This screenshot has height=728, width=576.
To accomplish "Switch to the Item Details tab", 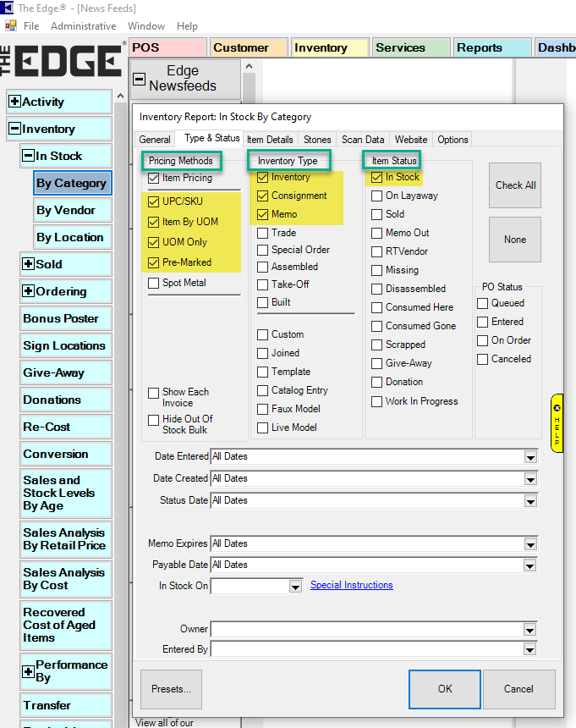I will [x=270, y=140].
